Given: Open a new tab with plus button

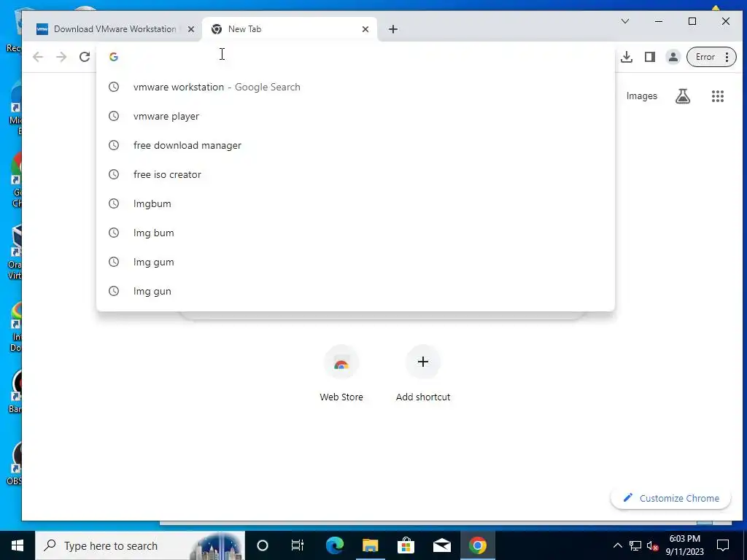Looking at the screenshot, I should click(393, 29).
